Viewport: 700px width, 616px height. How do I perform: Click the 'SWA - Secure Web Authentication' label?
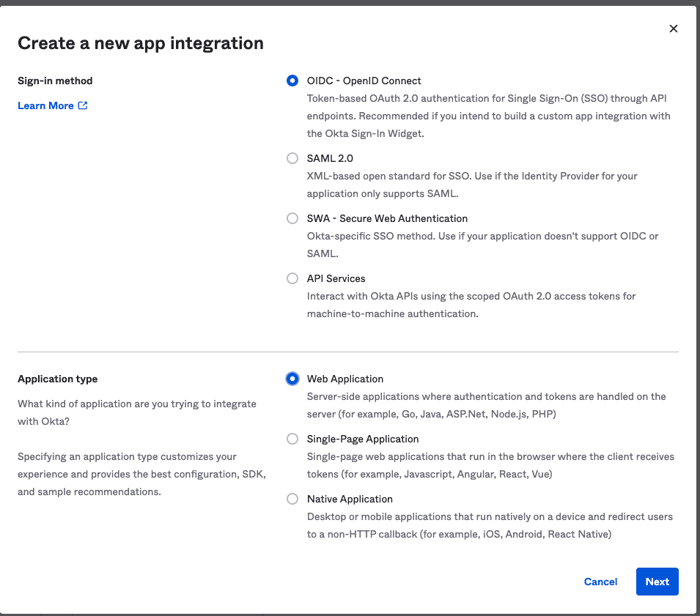(x=387, y=218)
